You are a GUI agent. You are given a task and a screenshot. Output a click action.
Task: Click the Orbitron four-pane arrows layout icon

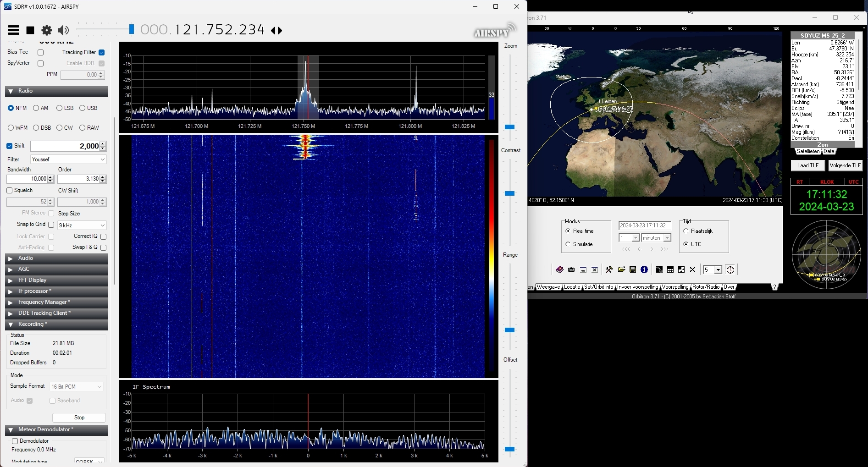[x=681, y=269]
